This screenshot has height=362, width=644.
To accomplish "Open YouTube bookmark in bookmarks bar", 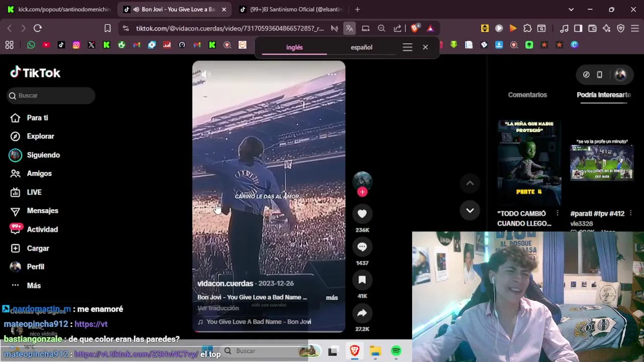I will point(46,45).
